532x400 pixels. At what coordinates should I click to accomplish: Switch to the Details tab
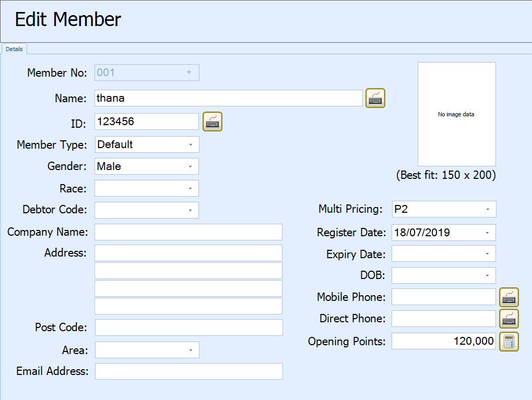click(14, 49)
